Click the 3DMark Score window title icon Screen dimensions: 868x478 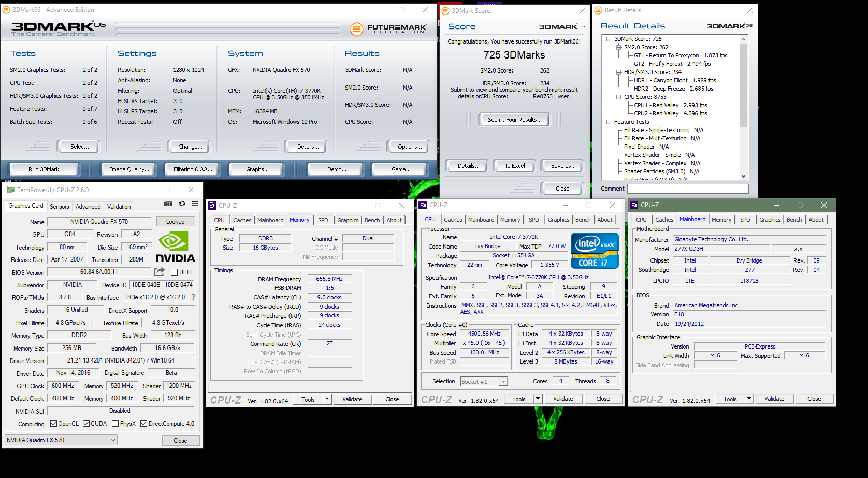(445, 10)
